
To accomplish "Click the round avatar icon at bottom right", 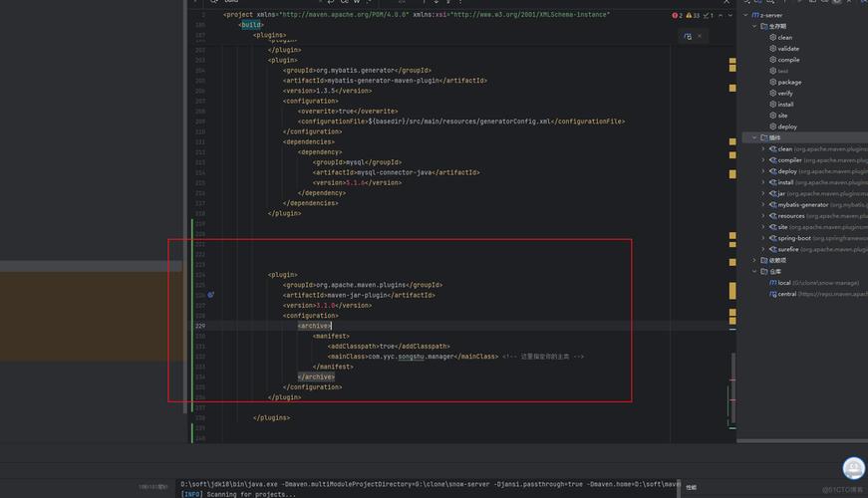I will click(x=853, y=467).
